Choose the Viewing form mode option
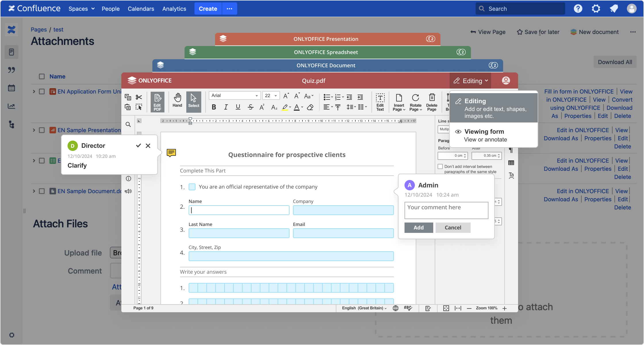The image size is (644, 345). click(493, 135)
